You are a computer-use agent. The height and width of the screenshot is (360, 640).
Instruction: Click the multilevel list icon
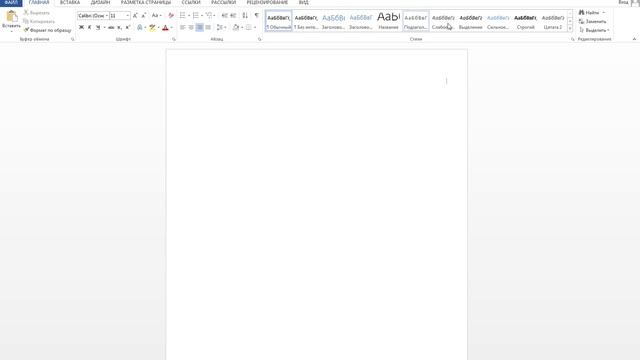[209, 16]
